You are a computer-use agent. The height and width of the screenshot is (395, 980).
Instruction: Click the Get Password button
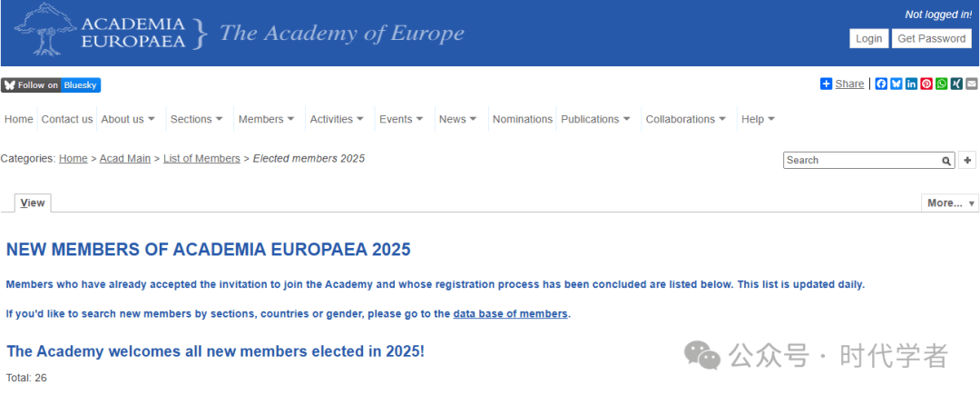(931, 38)
